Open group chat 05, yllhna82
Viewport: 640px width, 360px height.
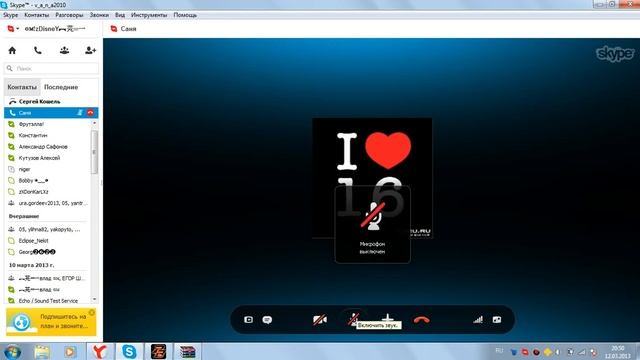tap(48, 229)
